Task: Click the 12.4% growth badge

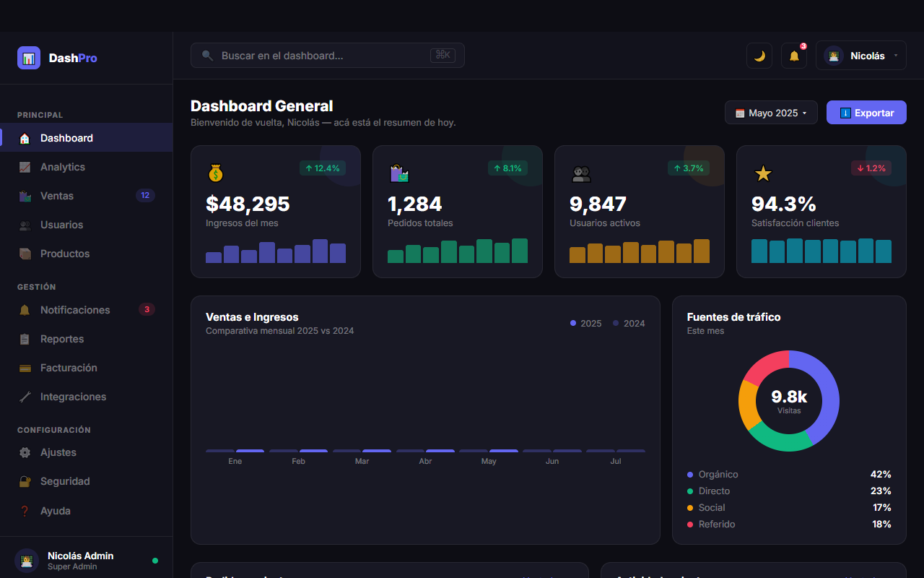Action: click(323, 168)
